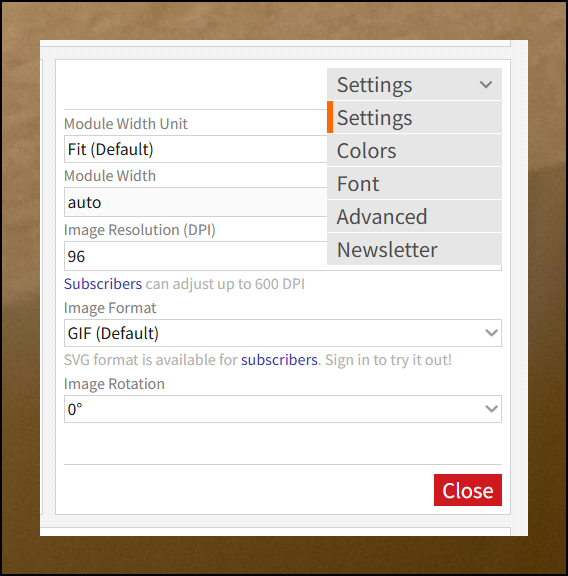568x576 pixels.
Task: Switch to the Colors section
Action: [414, 150]
